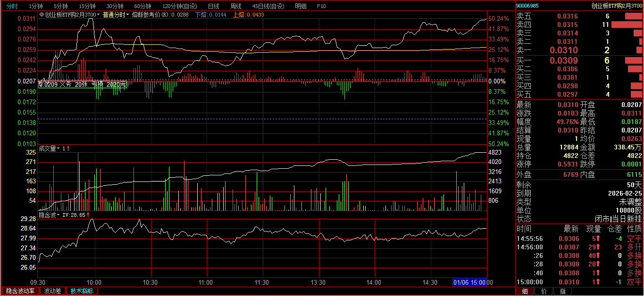Switch to the 1分钟 period tab
Viewport: 644px width, 296px height.
[35, 6]
